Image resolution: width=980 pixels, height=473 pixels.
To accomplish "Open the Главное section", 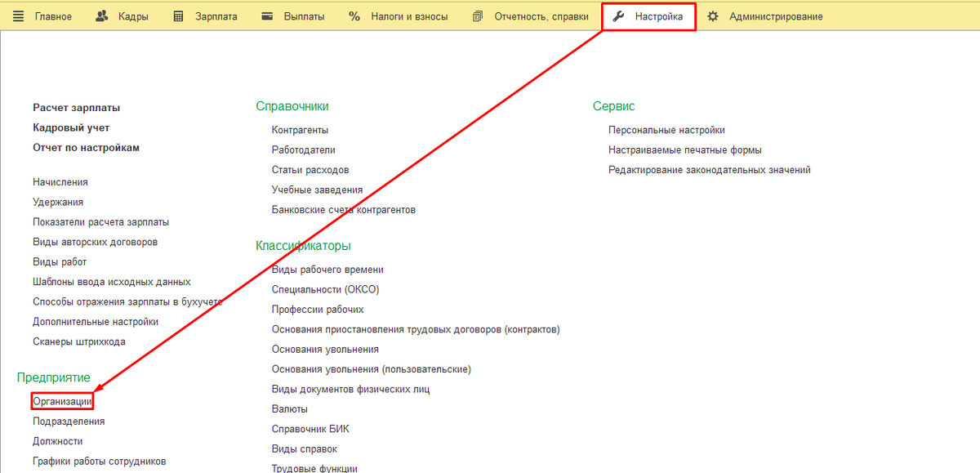I will pyautogui.click(x=53, y=16).
